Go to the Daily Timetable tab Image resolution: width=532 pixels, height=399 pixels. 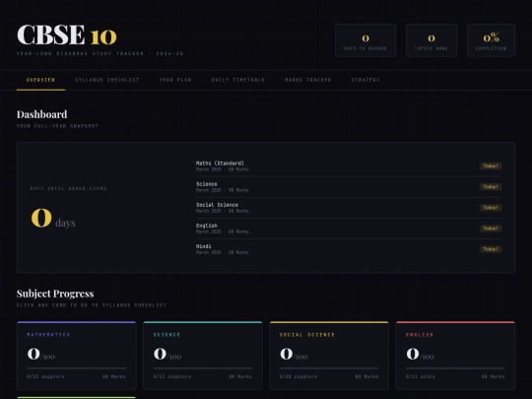pyautogui.click(x=237, y=80)
